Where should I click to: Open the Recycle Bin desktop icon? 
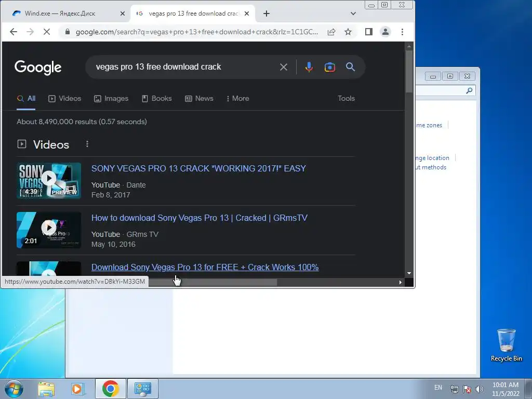(x=506, y=345)
